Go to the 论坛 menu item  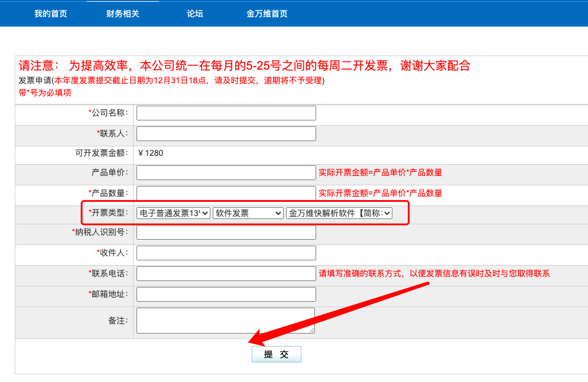[195, 14]
